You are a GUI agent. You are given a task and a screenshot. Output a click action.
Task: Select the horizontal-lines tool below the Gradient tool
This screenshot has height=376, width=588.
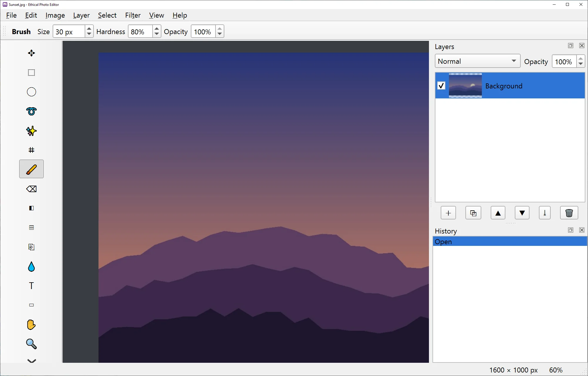[x=31, y=228]
